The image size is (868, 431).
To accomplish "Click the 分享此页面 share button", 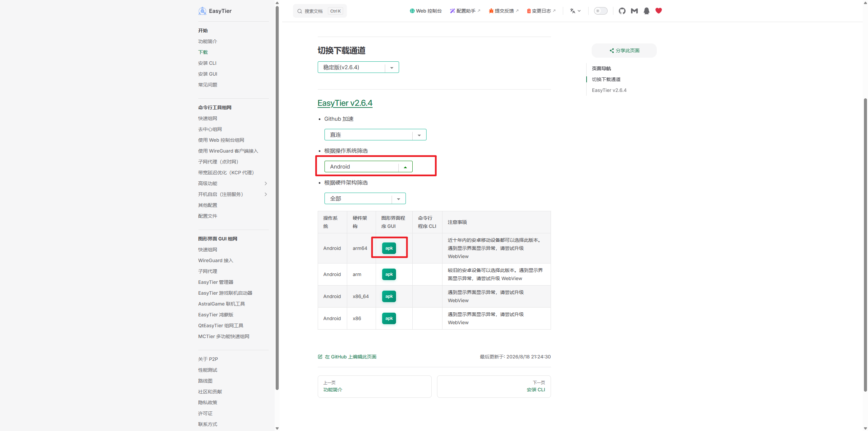I will click(624, 51).
